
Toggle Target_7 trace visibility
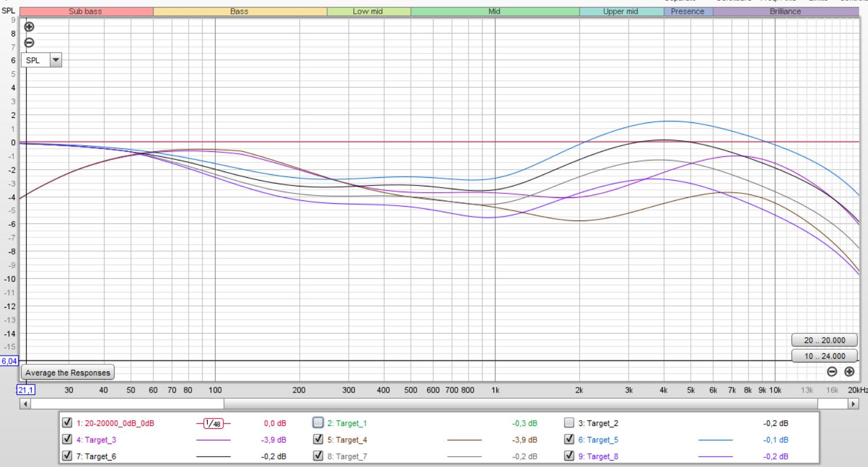coord(318,456)
